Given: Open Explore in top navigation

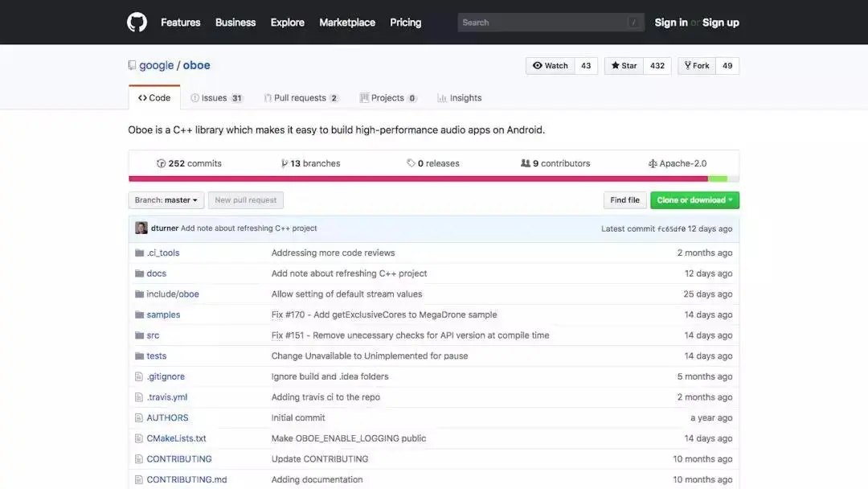Looking at the screenshot, I should (287, 23).
